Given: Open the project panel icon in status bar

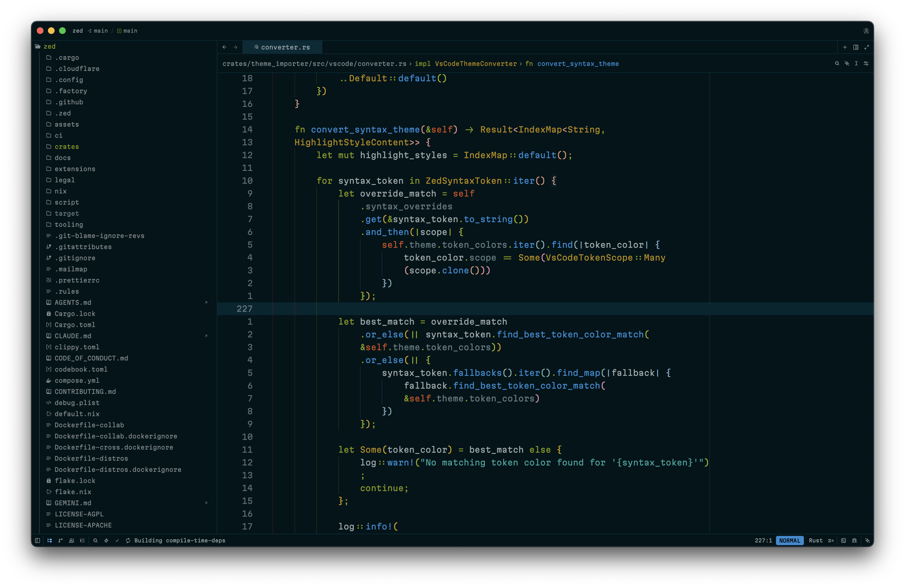Looking at the screenshot, I should click(x=50, y=540).
